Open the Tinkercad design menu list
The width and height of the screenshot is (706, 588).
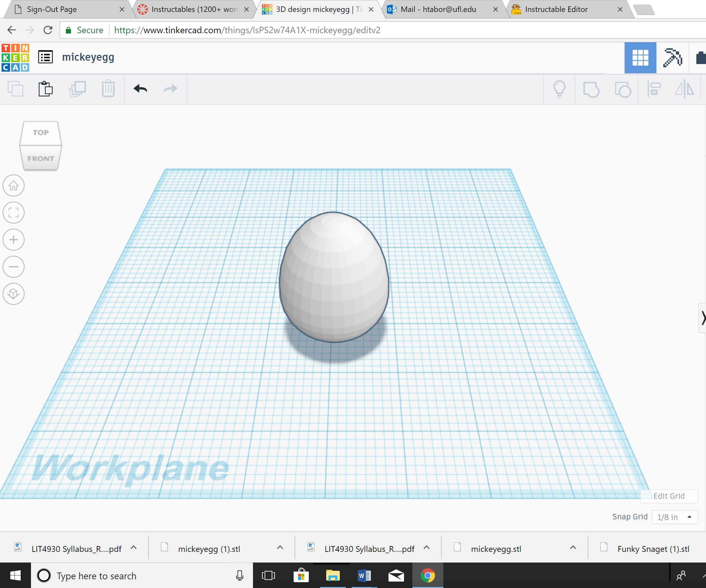click(45, 57)
